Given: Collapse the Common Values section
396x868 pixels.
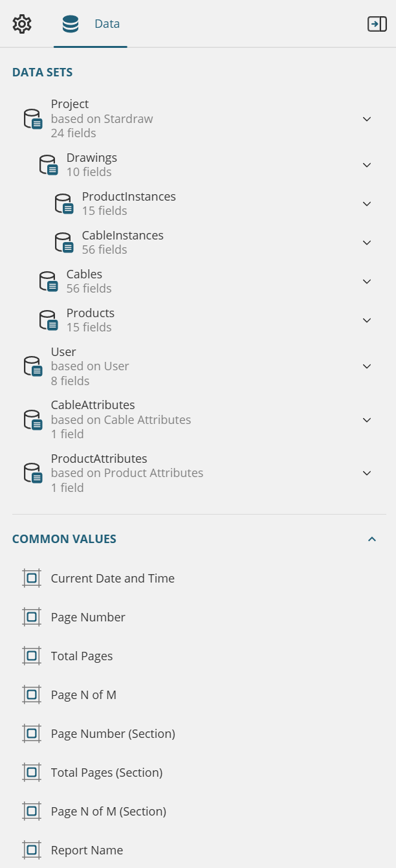Looking at the screenshot, I should coord(372,539).
